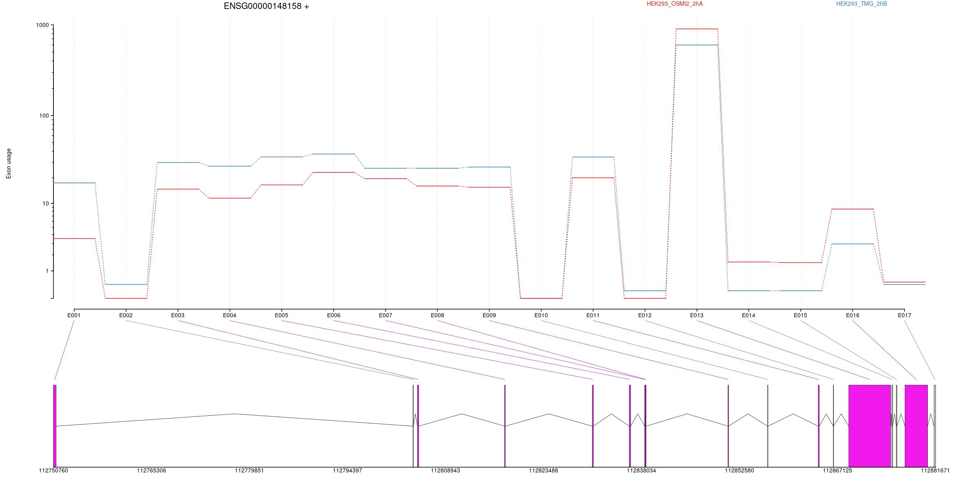Select exon label E004

point(229,315)
